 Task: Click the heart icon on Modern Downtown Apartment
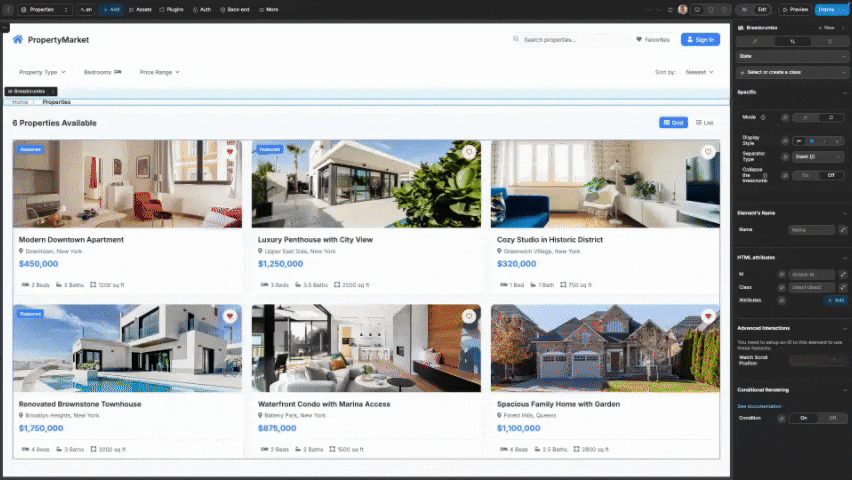[230, 152]
